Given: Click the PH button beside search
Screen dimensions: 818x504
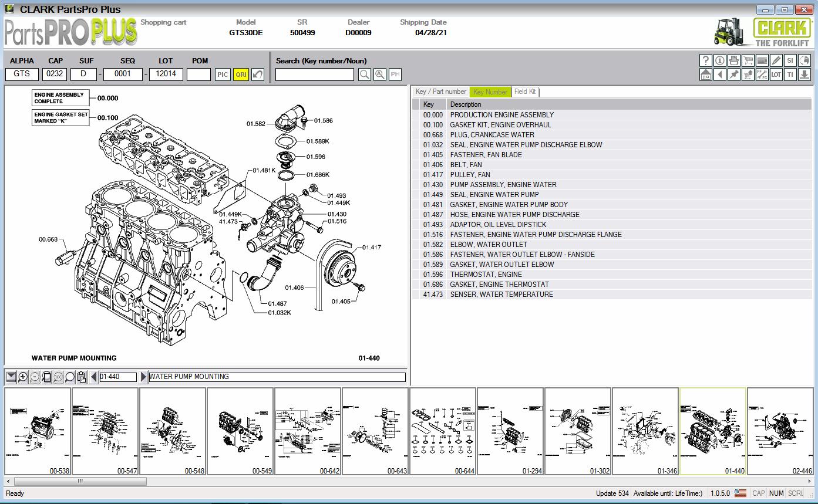Looking at the screenshot, I should pyautogui.click(x=395, y=75).
